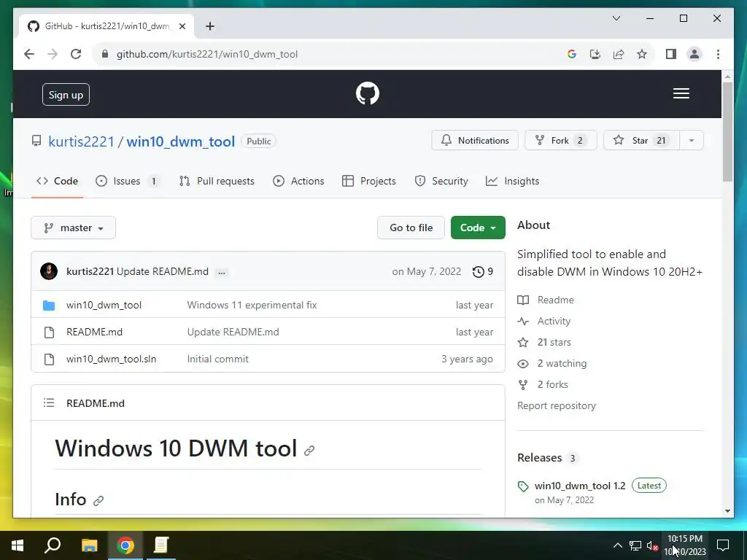Image resolution: width=747 pixels, height=560 pixels.
Task: Open the Insights tab
Action: pos(513,181)
